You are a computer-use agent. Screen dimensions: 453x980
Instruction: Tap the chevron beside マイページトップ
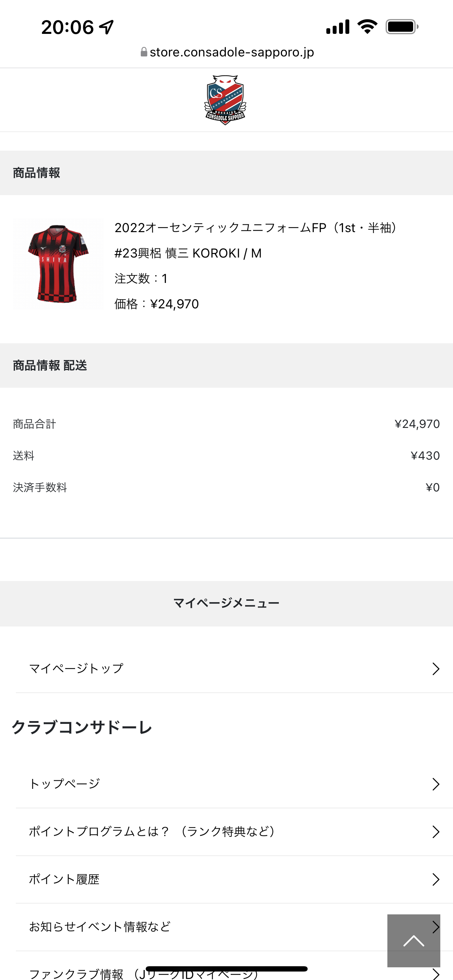click(435, 669)
